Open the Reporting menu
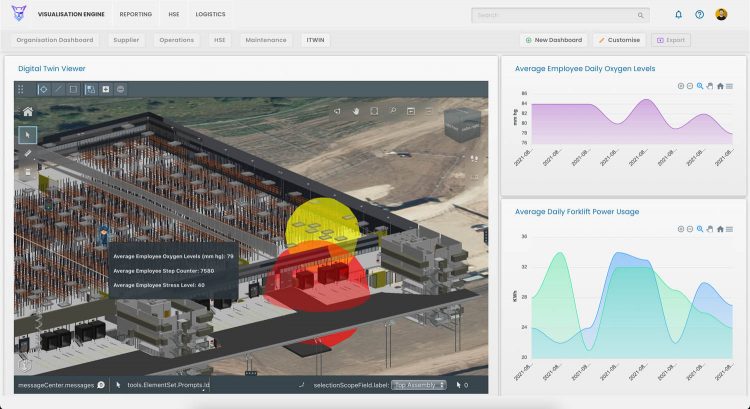The image size is (750, 409). pos(135,15)
